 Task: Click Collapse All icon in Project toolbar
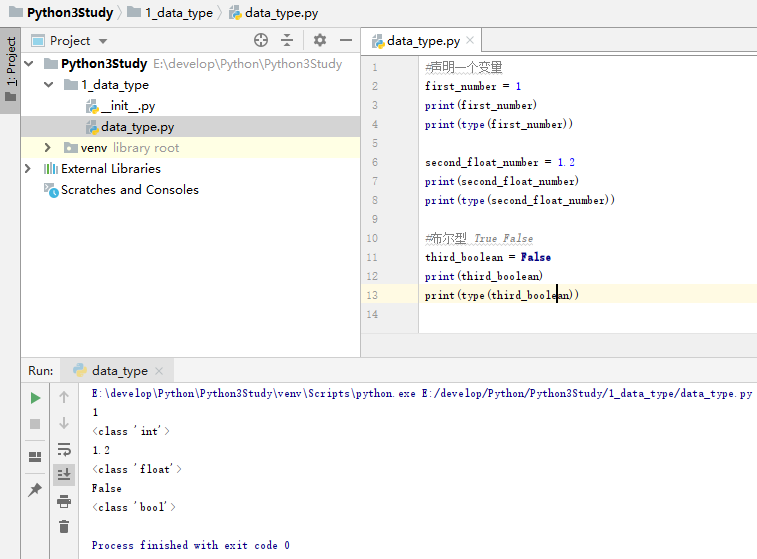click(287, 40)
